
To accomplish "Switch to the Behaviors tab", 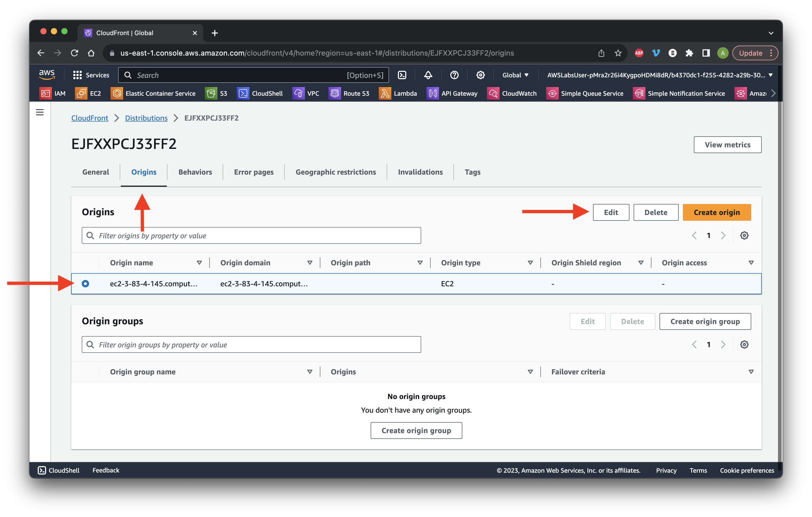I will click(195, 172).
